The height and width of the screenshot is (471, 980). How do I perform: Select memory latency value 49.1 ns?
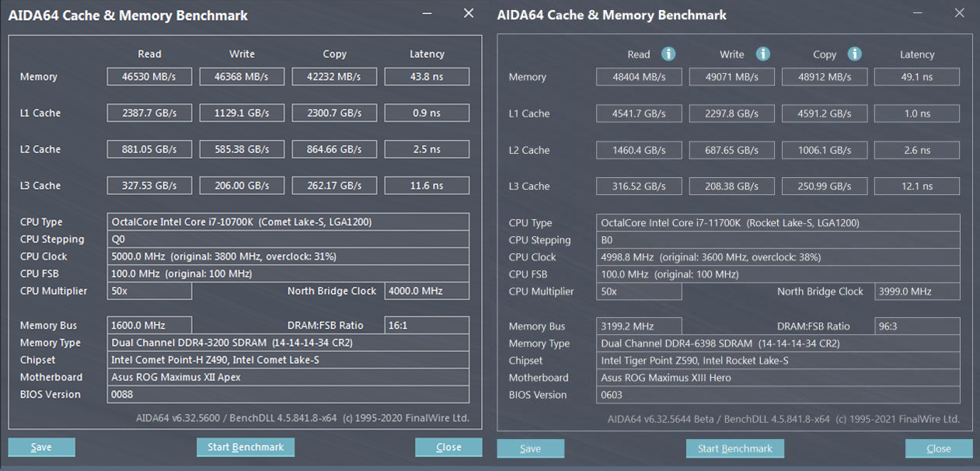(x=917, y=77)
